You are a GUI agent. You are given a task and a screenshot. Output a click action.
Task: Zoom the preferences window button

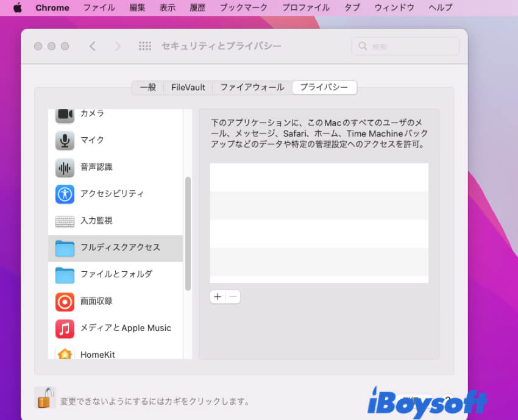coord(65,46)
